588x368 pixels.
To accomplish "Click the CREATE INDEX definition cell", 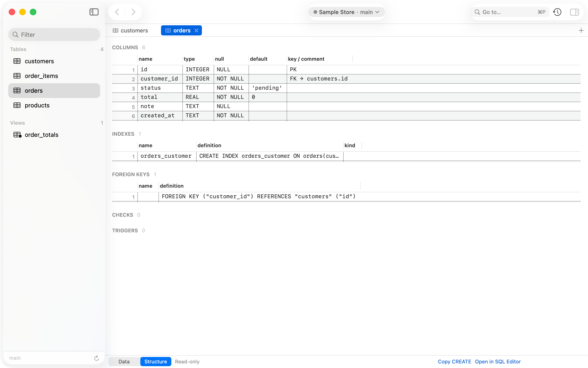I will click(x=270, y=156).
